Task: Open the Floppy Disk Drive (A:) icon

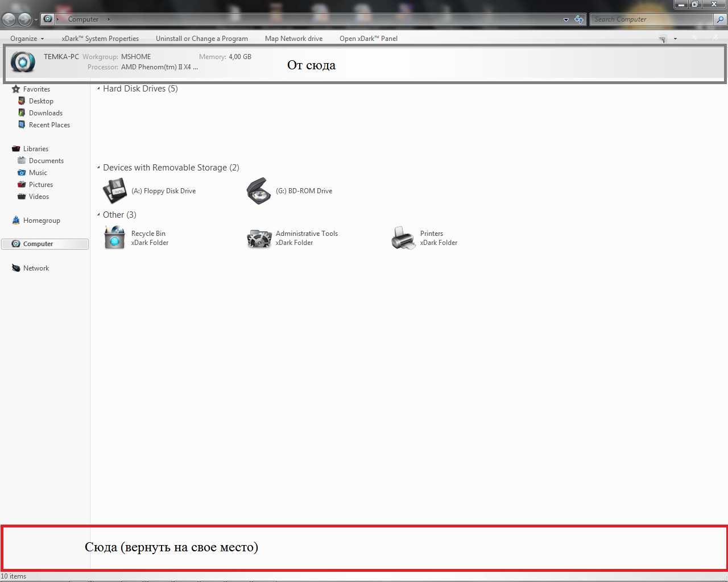Action: click(114, 191)
